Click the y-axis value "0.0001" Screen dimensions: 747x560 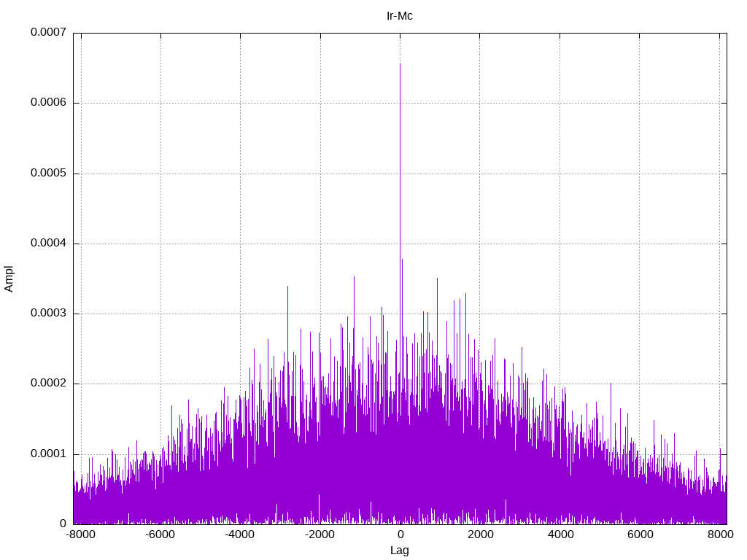(x=48, y=454)
